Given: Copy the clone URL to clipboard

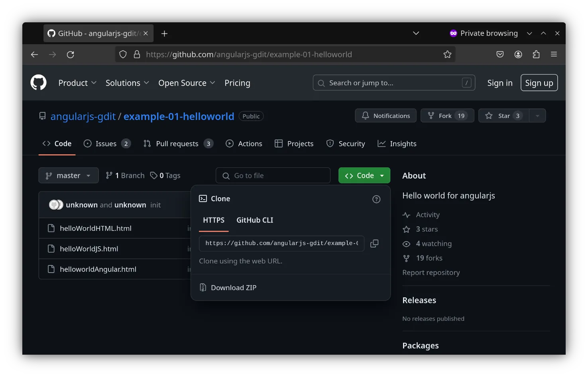Looking at the screenshot, I should click(x=374, y=243).
